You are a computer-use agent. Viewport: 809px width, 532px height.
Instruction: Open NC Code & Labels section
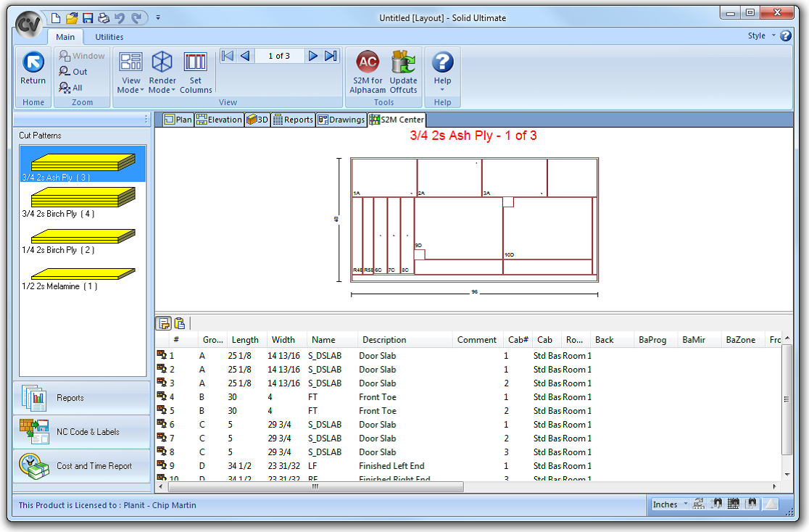pyautogui.click(x=81, y=432)
